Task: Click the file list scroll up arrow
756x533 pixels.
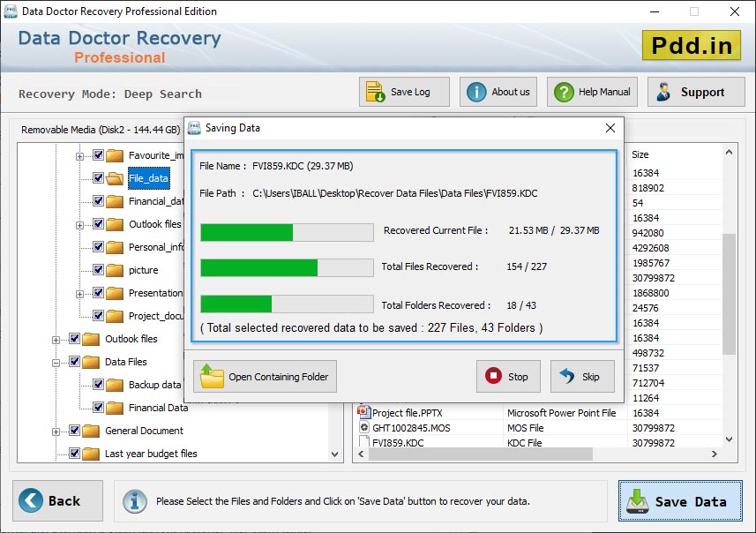Action: [x=729, y=152]
